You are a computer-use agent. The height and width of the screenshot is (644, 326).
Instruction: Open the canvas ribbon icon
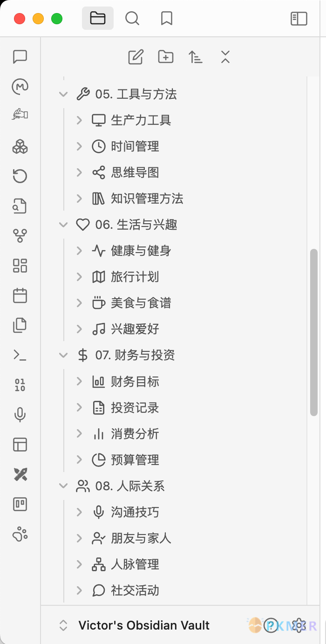pos(20,266)
